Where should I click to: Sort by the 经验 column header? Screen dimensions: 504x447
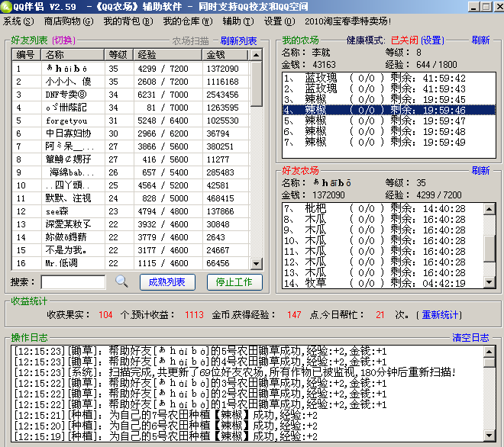[x=168, y=55]
